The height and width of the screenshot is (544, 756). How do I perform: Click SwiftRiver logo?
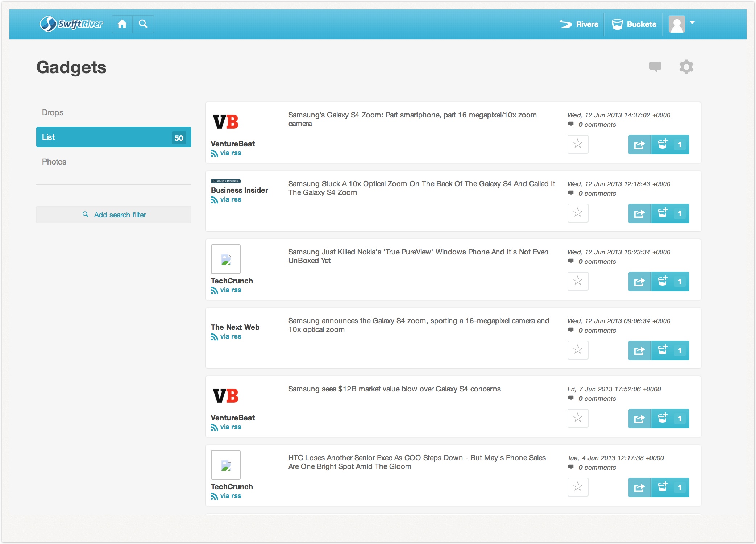pos(72,24)
